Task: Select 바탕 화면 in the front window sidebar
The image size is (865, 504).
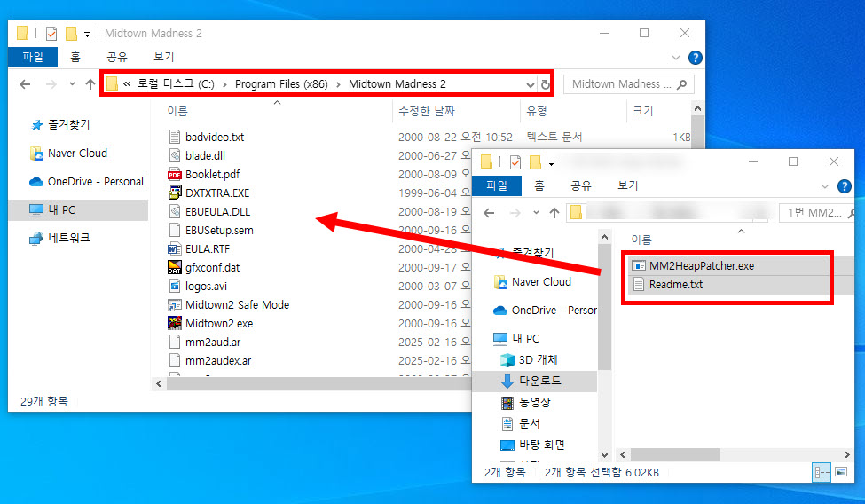Action: click(x=532, y=445)
